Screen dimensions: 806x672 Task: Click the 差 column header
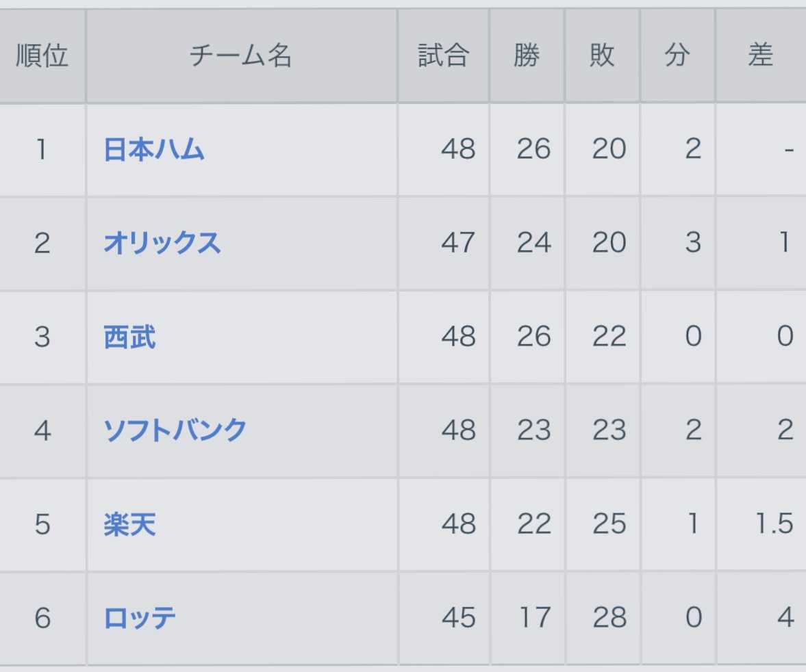click(x=761, y=55)
